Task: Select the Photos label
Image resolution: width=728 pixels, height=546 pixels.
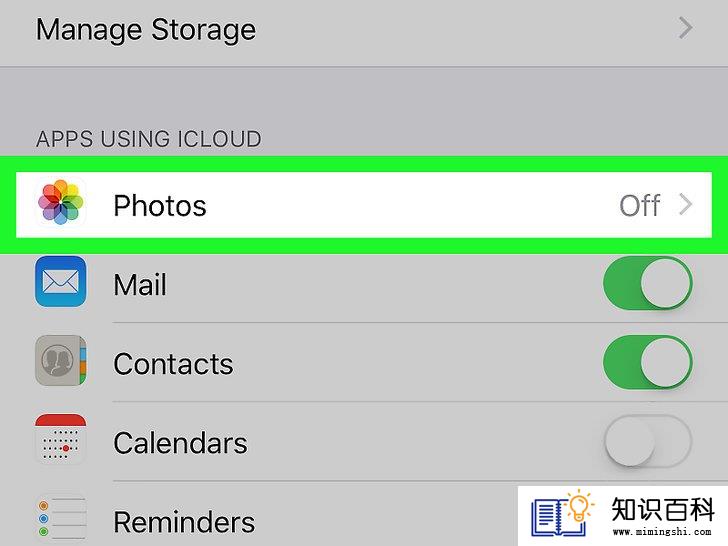Action: pyautogui.click(x=160, y=206)
